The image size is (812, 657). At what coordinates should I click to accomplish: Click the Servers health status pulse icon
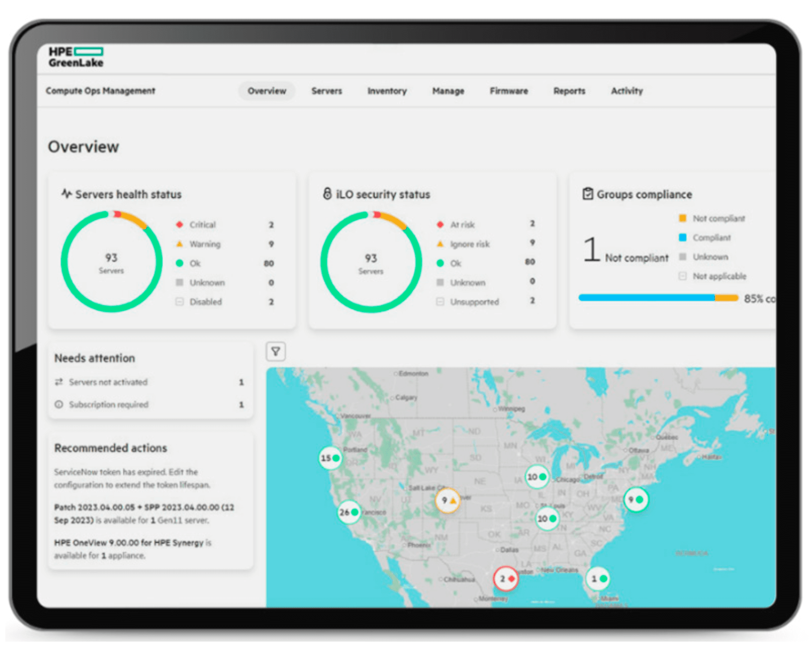67,194
